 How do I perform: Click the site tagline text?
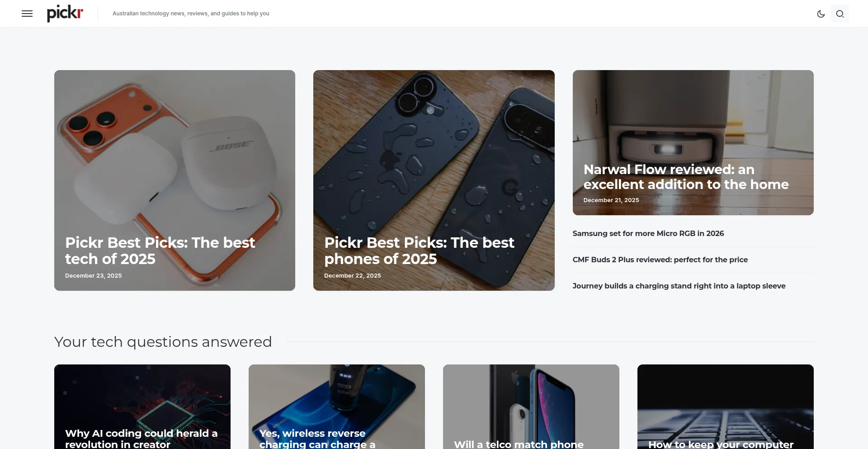(x=191, y=14)
